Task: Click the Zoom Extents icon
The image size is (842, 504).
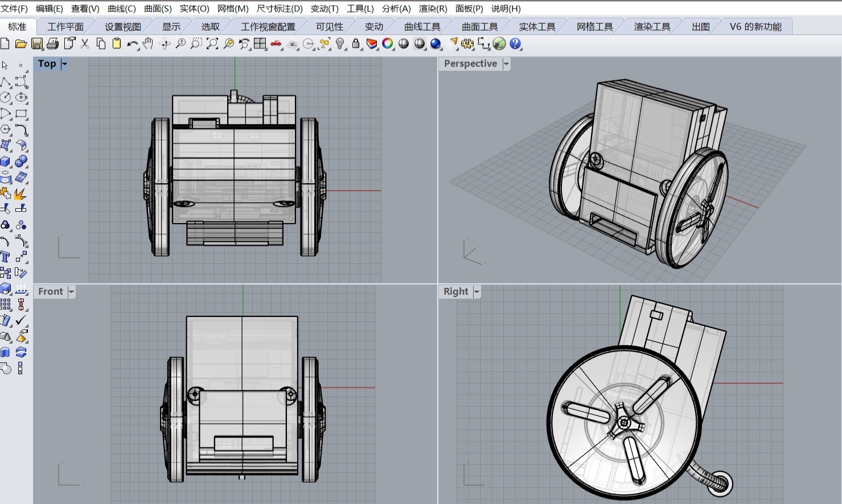Action: [212, 44]
